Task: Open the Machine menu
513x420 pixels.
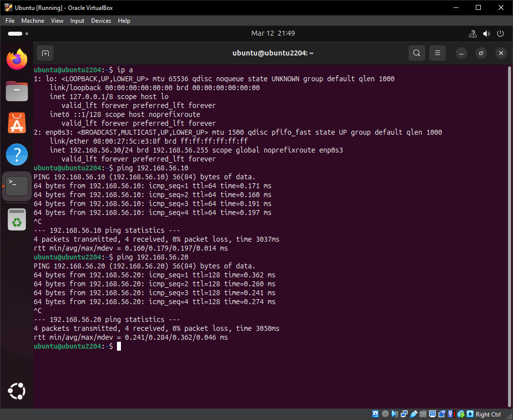Action: tap(33, 21)
